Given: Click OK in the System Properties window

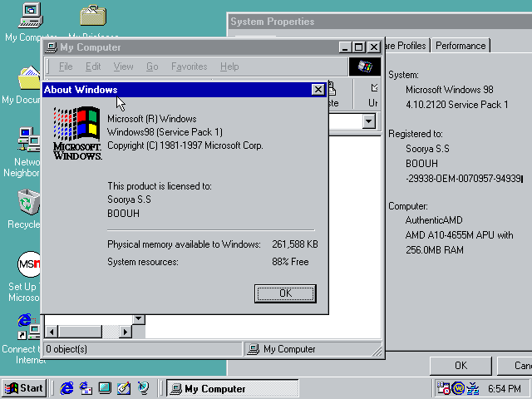Looking at the screenshot, I should (461, 366).
